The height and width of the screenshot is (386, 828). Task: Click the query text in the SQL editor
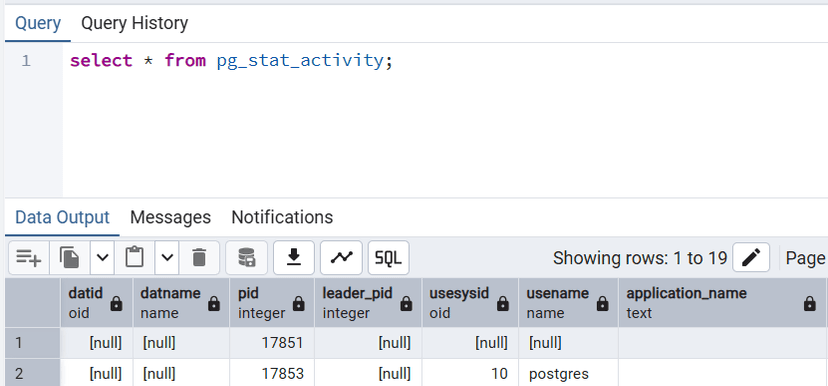(x=231, y=61)
